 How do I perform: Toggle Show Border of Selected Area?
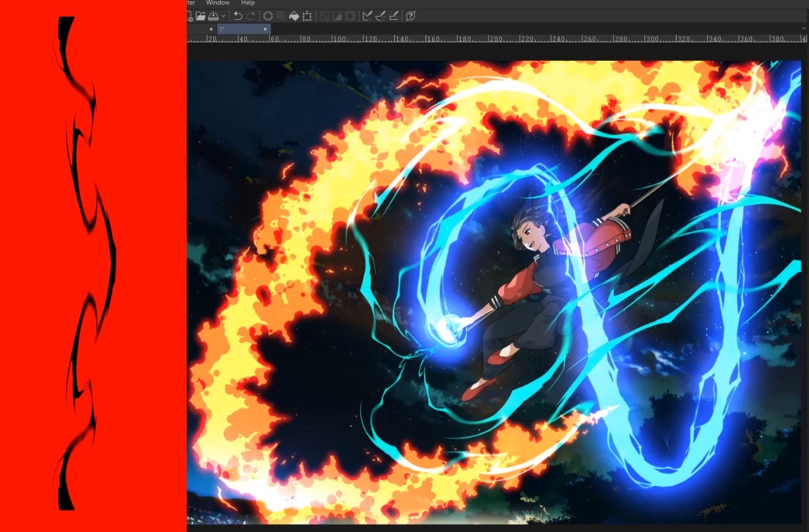[x=349, y=16]
